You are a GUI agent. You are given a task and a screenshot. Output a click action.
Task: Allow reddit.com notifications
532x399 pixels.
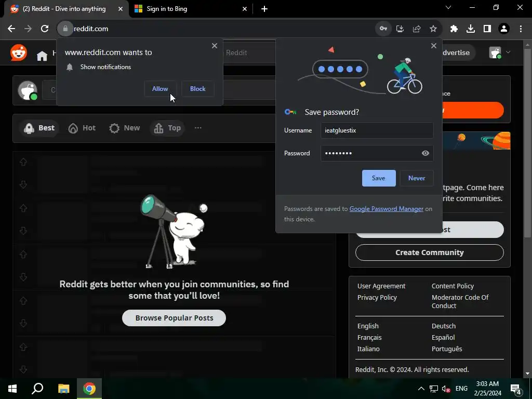(x=160, y=89)
